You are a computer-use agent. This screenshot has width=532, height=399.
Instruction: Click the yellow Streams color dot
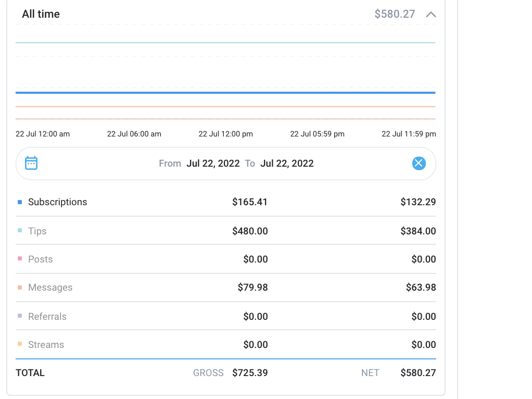[20, 344]
